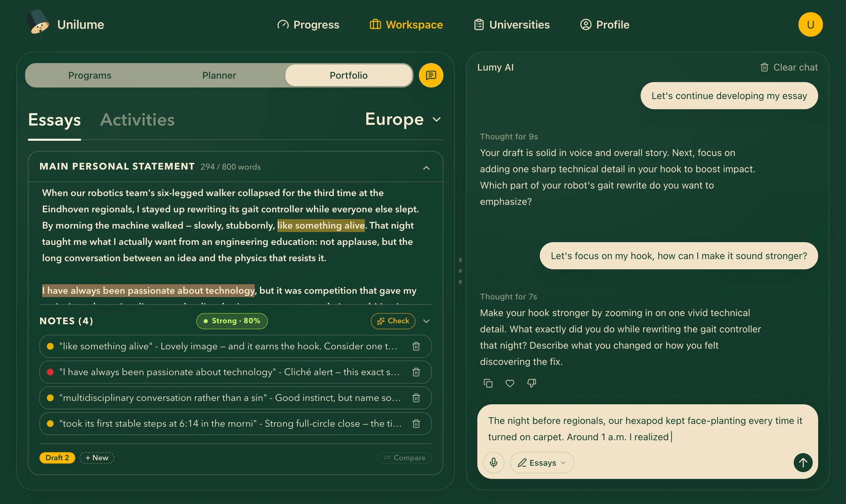Image resolution: width=846 pixels, height=504 pixels.
Task: Copy the Lumy AI response
Action: [488, 383]
